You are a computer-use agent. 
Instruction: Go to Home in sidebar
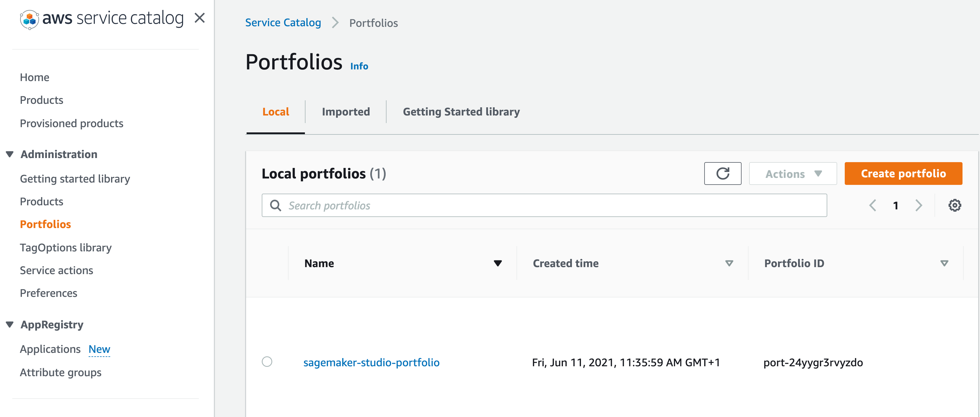tap(35, 77)
